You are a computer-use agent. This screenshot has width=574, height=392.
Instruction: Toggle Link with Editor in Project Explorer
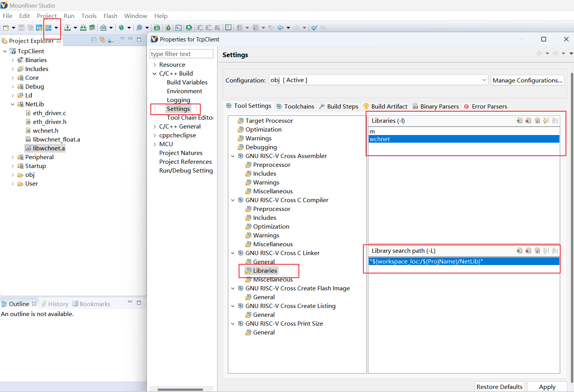pyautogui.click(x=102, y=40)
